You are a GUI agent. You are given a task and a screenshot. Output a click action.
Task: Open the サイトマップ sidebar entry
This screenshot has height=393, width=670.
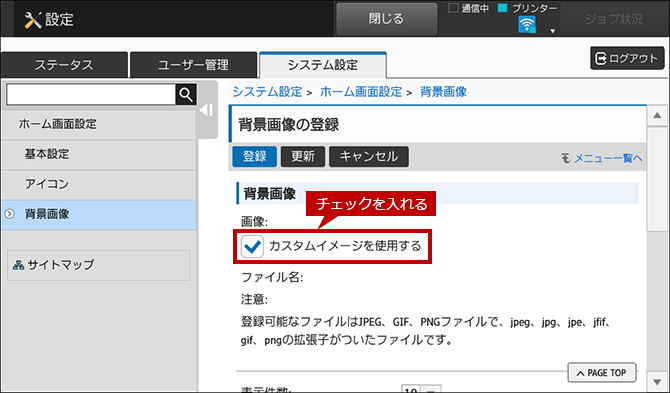[x=99, y=265]
